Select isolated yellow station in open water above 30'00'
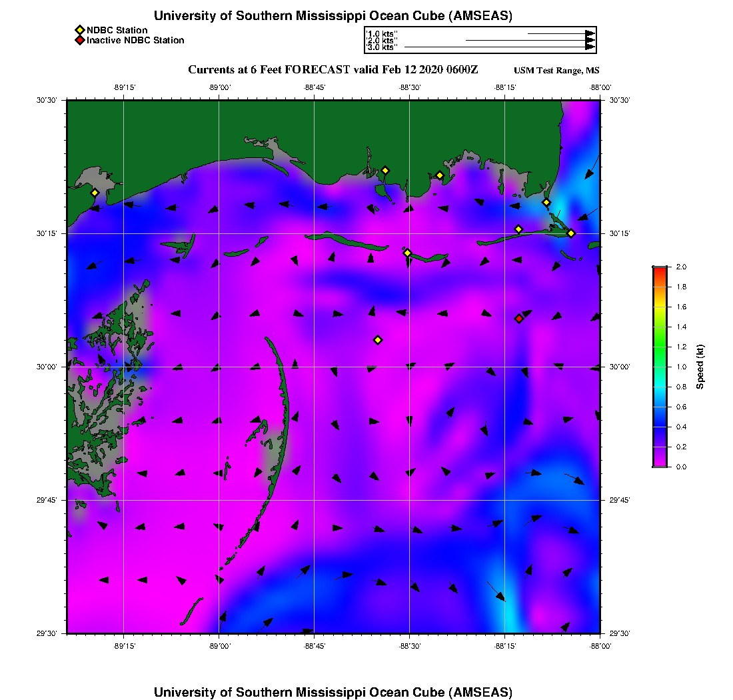 pyautogui.click(x=378, y=340)
